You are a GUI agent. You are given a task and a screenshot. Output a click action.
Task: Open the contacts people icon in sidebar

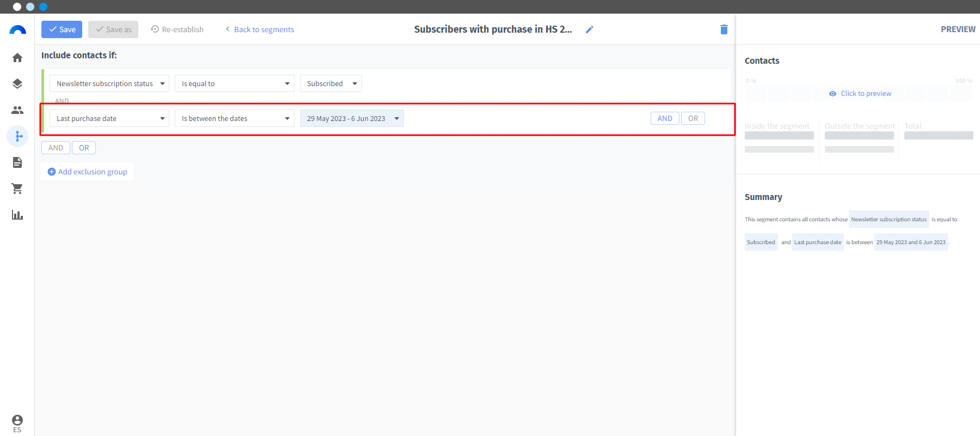(x=17, y=110)
